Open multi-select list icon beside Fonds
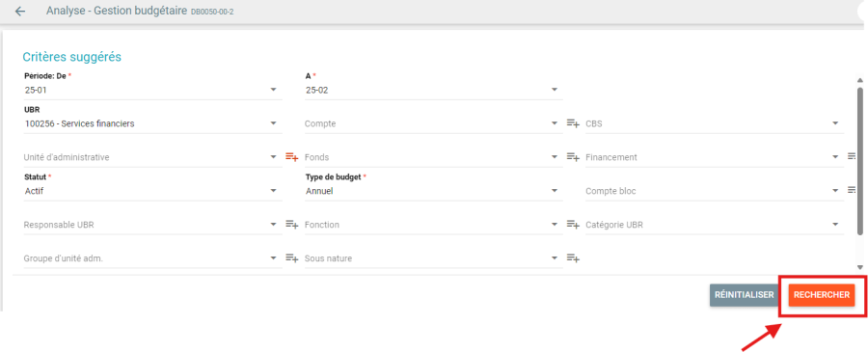 coord(572,157)
